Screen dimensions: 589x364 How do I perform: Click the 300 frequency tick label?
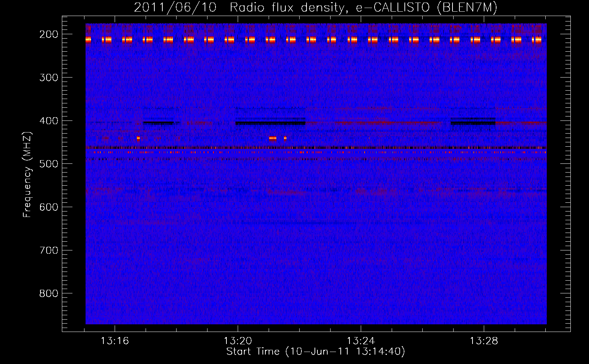click(49, 78)
